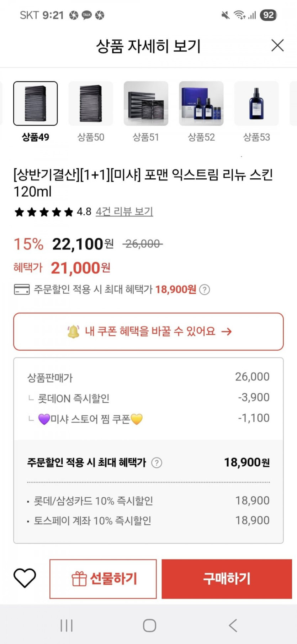297x644 pixels.
Task: Close the product detail view
Action: (277, 46)
